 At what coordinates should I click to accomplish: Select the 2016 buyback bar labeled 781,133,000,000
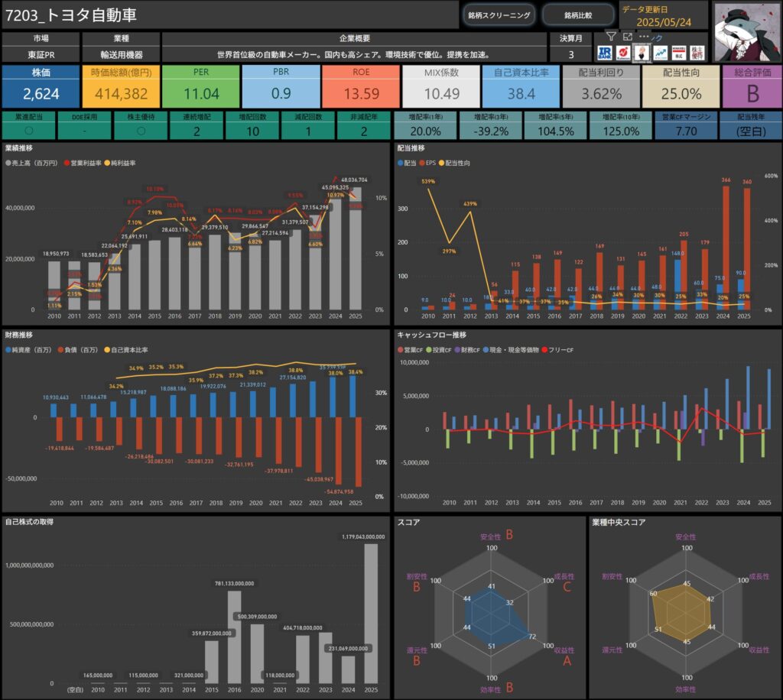pyautogui.click(x=234, y=637)
